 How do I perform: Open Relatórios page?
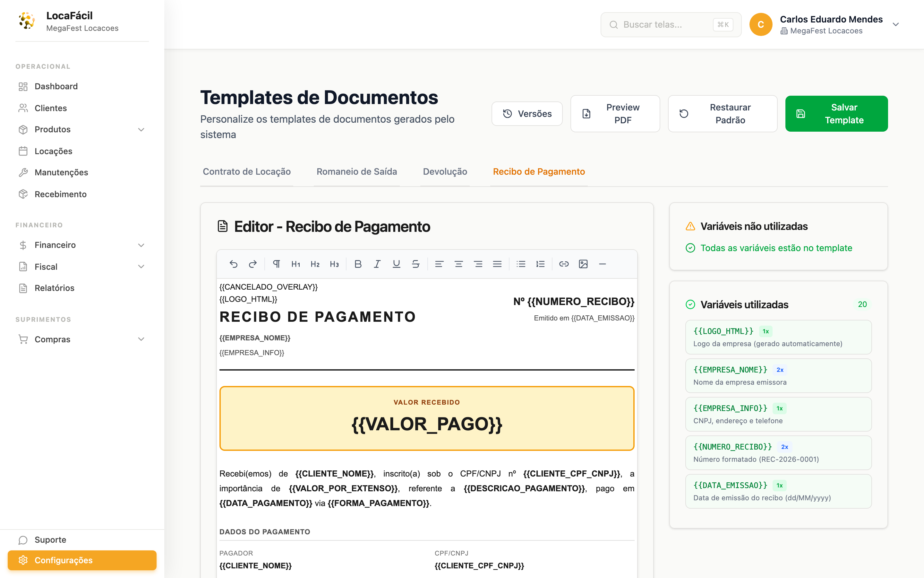[82, 288]
